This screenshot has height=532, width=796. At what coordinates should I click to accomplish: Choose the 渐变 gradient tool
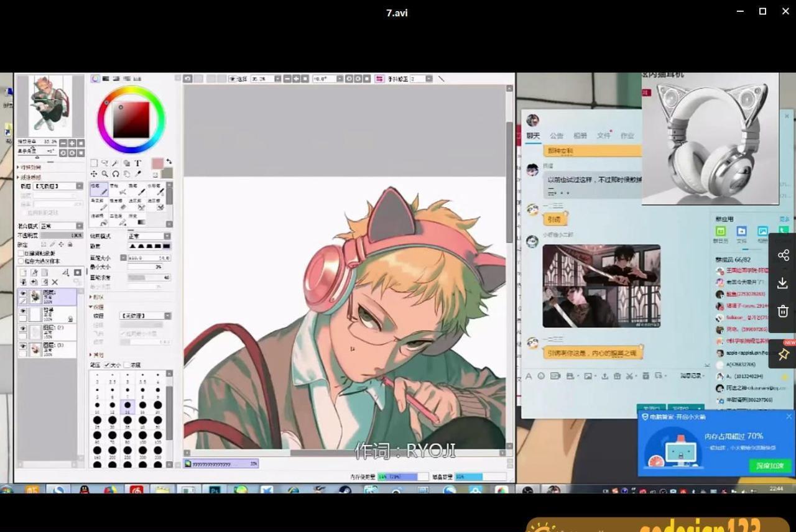pos(138,219)
